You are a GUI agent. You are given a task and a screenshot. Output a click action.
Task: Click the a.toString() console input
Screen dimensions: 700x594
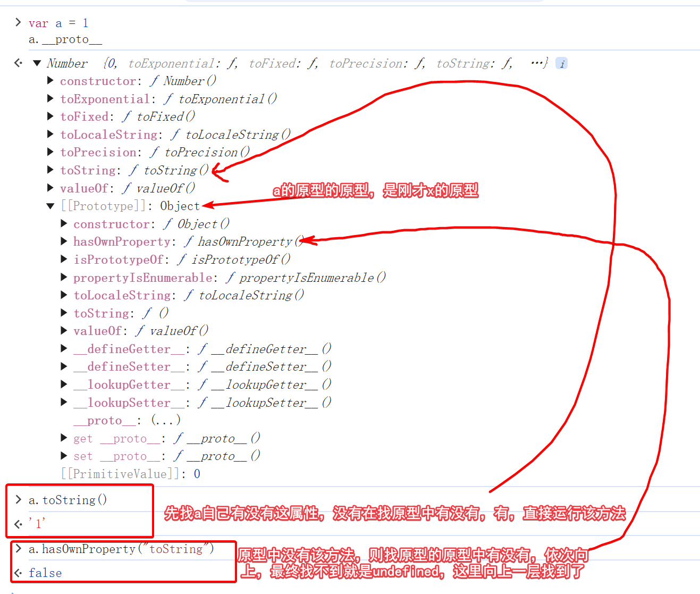coord(68,500)
